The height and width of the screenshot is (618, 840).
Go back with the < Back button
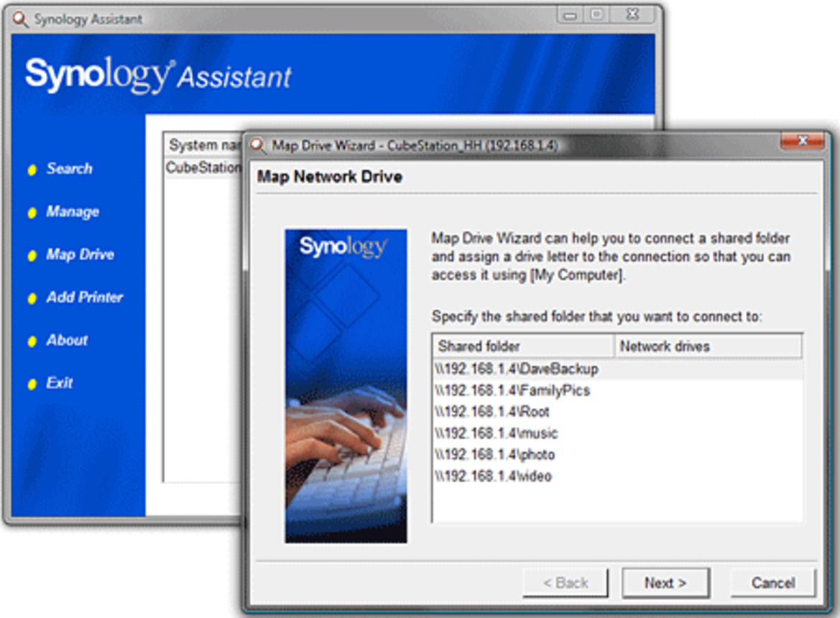click(x=566, y=583)
